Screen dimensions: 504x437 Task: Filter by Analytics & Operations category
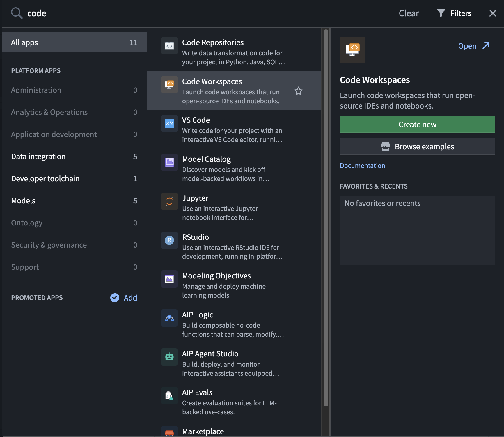74,112
